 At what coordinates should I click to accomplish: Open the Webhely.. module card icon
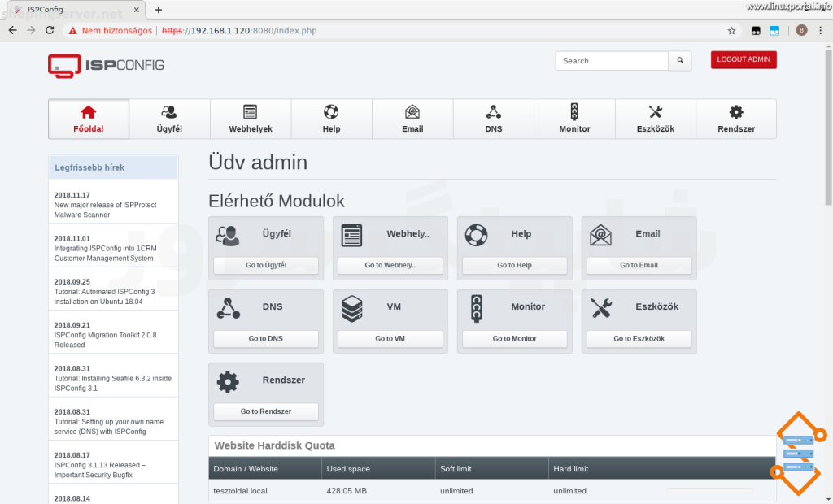tap(351, 235)
